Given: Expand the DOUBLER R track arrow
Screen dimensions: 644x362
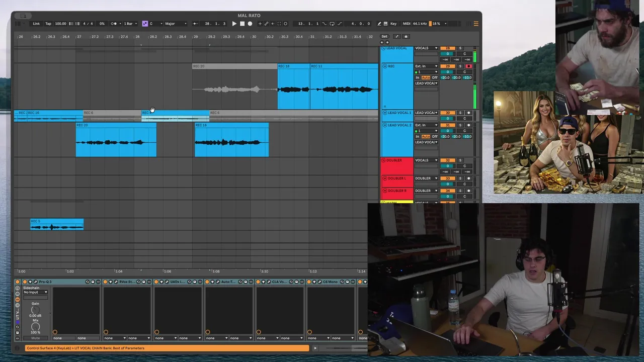Looking at the screenshot, I should [385, 191].
